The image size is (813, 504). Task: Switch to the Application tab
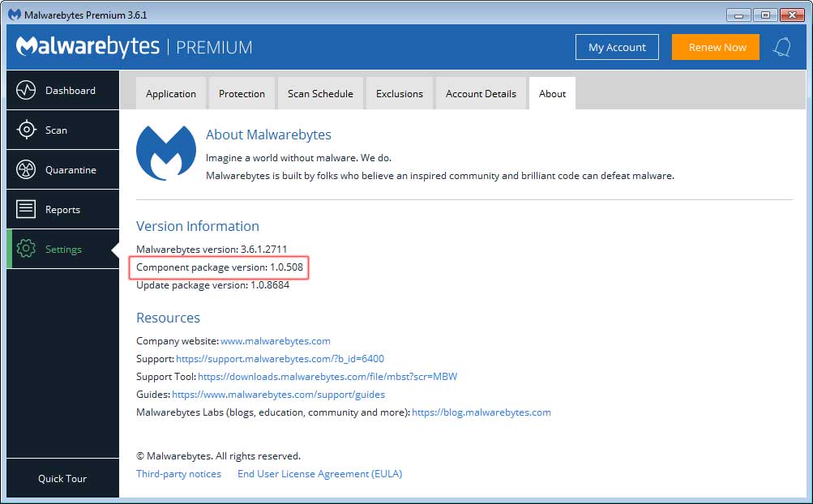[x=170, y=93]
